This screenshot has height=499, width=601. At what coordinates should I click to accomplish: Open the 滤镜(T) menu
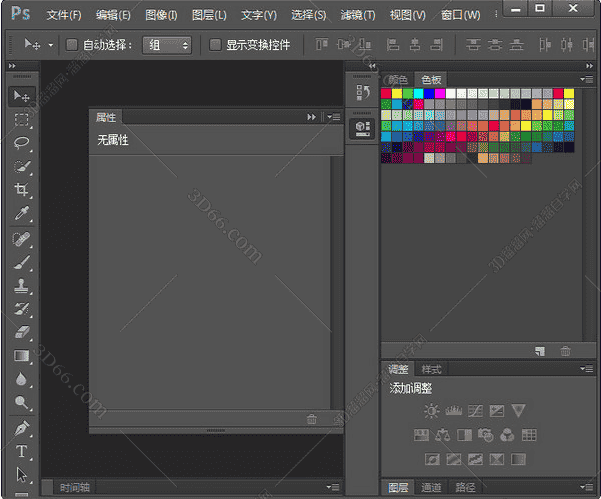pyautogui.click(x=357, y=15)
